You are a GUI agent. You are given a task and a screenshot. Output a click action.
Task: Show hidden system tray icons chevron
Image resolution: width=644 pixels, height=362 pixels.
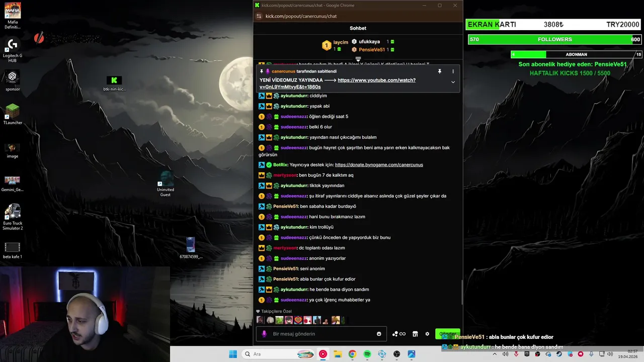(495, 354)
